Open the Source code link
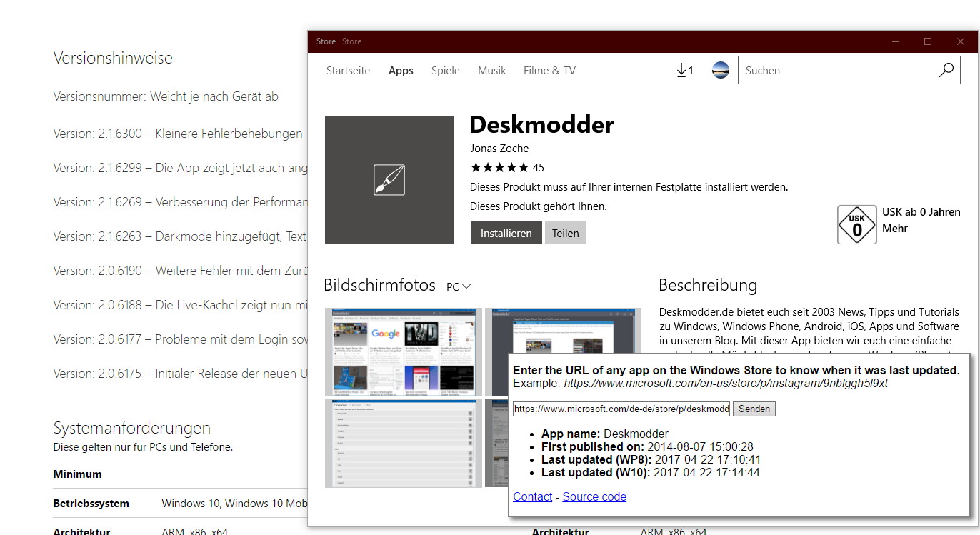980x535 pixels. pos(594,496)
